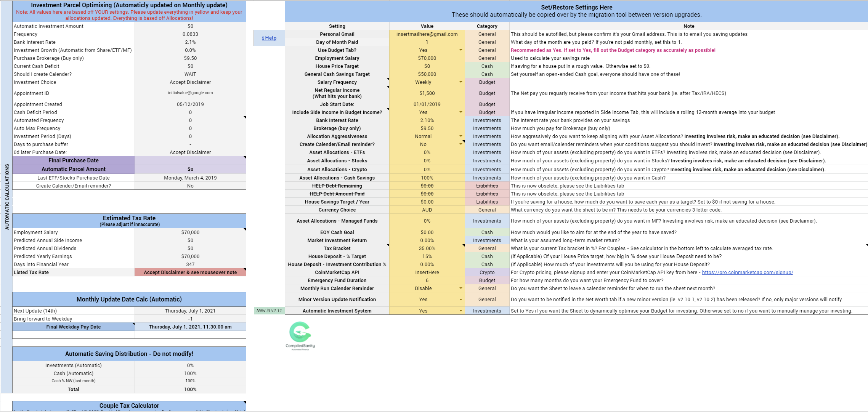Select CoinMarketCap API InsertHere cell
Screen dimensions: 868x412
427,272
